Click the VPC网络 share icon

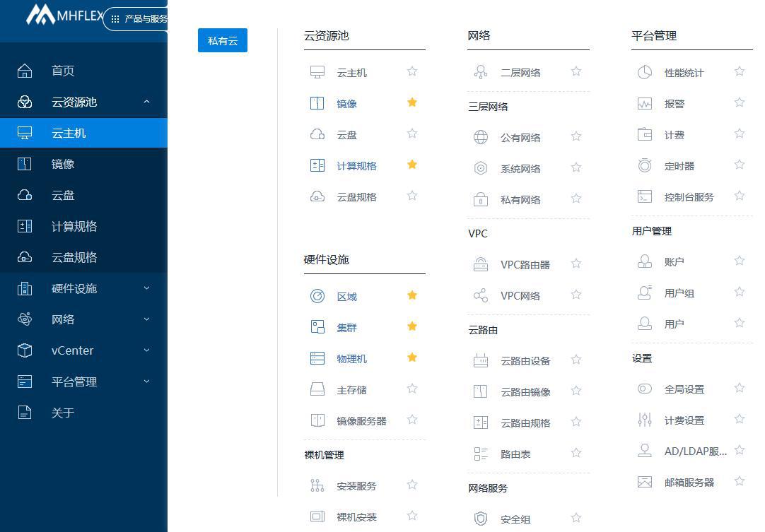click(x=481, y=295)
